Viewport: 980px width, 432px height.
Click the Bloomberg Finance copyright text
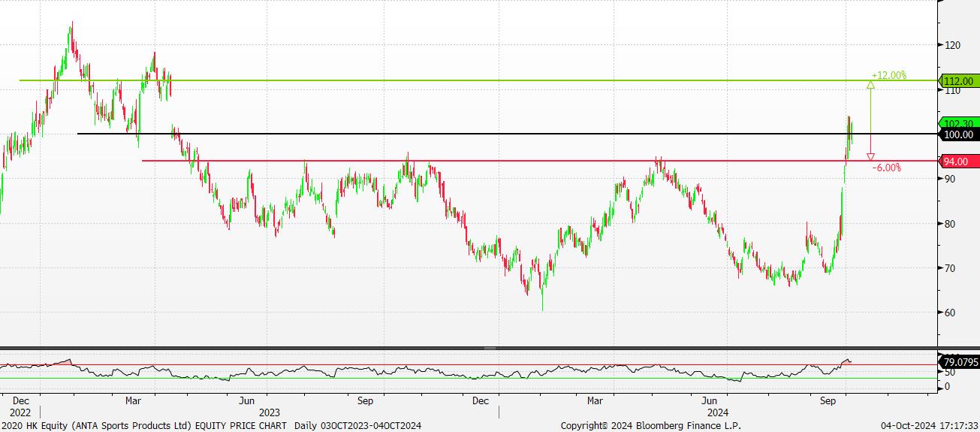coord(650,426)
